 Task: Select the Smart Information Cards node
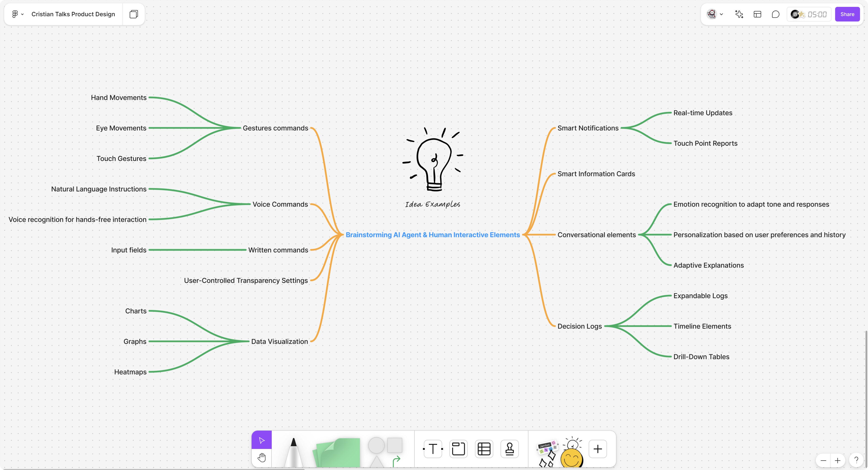pos(596,174)
